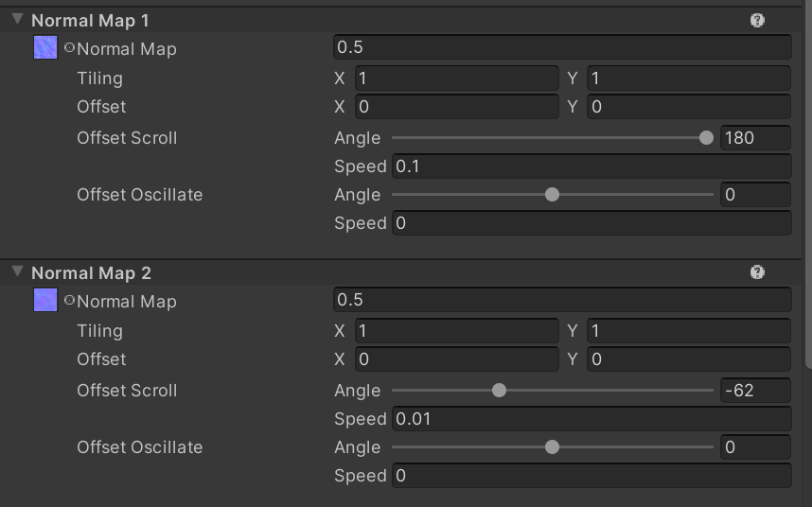812x507 pixels.
Task: Collapse the Normal Map 1 section
Action: [x=17, y=20]
